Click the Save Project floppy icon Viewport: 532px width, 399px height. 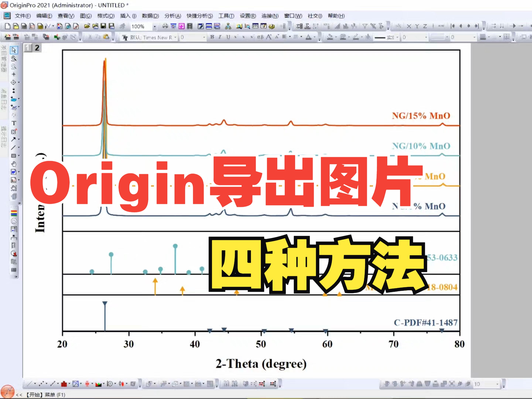[103, 26]
